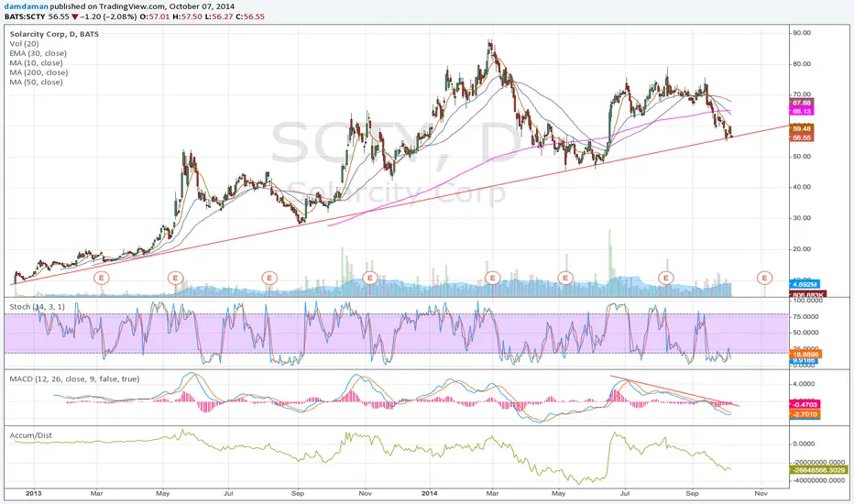Click the red 56.55 last price tag
This screenshot has width=854, height=504.
click(x=802, y=137)
